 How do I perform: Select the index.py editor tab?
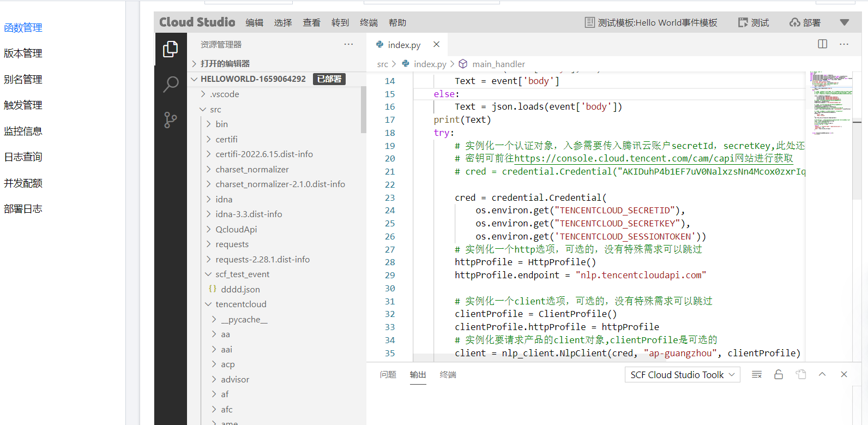pyautogui.click(x=407, y=44)
